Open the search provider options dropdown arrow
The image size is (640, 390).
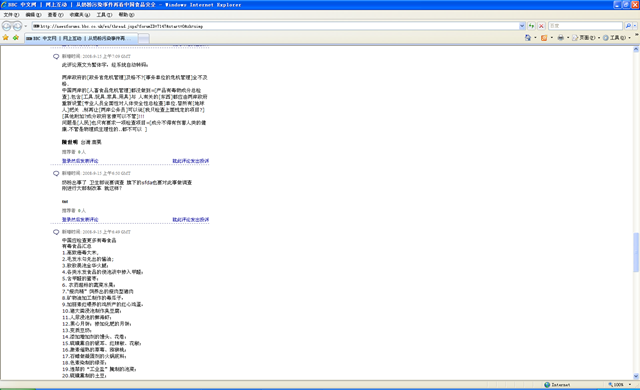click(x=635, y=26)
